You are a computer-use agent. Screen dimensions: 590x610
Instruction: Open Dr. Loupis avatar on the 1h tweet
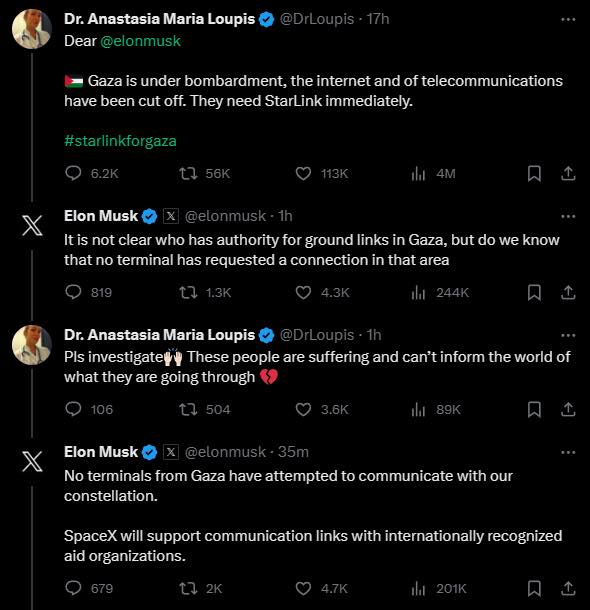tap(32, 345)
